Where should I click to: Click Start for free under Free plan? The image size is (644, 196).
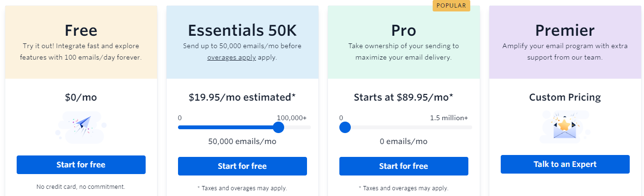pyautogui.click(x=81, y=165)
